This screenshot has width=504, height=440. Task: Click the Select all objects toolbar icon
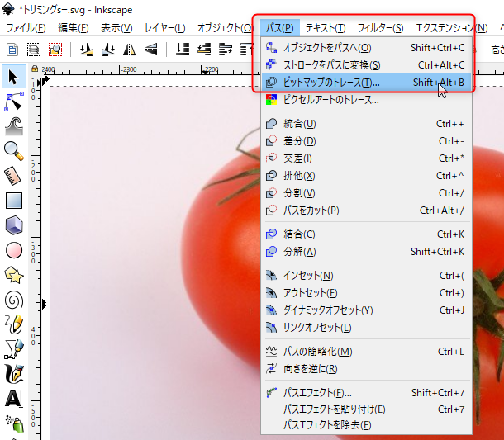tap(12, 50)
